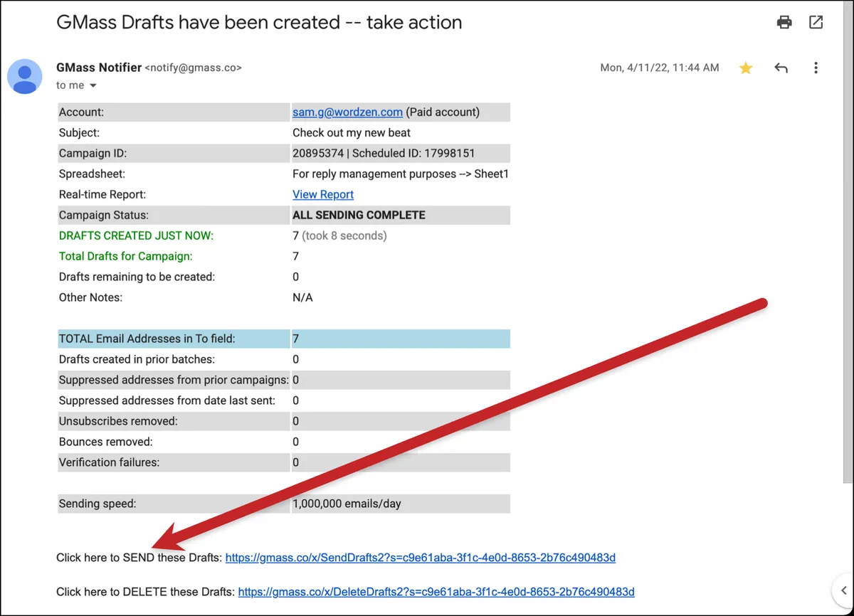The height and width of the screenshot is (616, 854).
Task: Toggle the star on this email
Action: (x=746, y=68)
